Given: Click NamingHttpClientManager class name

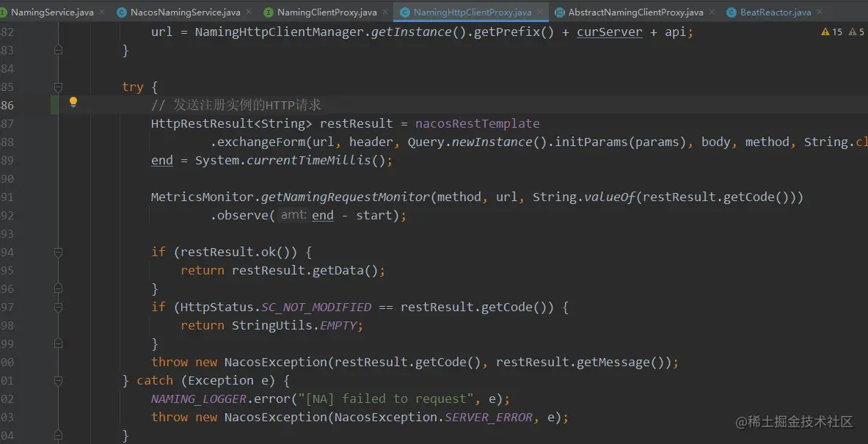Looking at the screenshot, I should [279, 32].
